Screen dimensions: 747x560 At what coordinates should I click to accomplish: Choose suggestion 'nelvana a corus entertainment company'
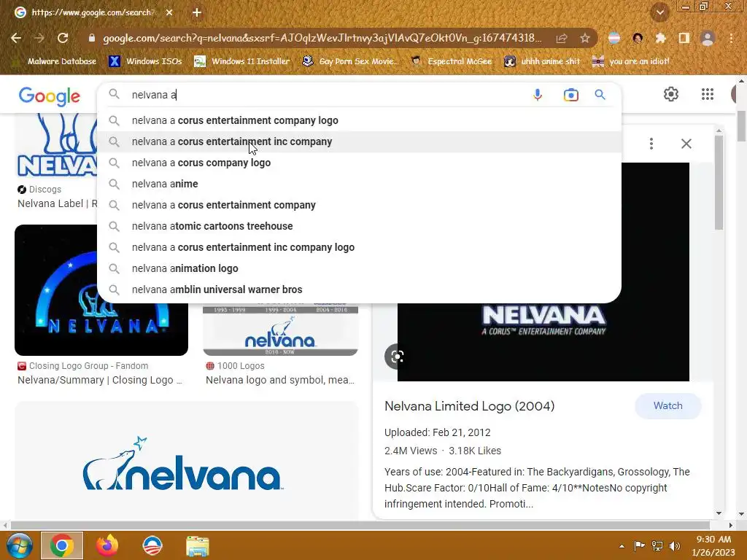[x=359, y=205]
